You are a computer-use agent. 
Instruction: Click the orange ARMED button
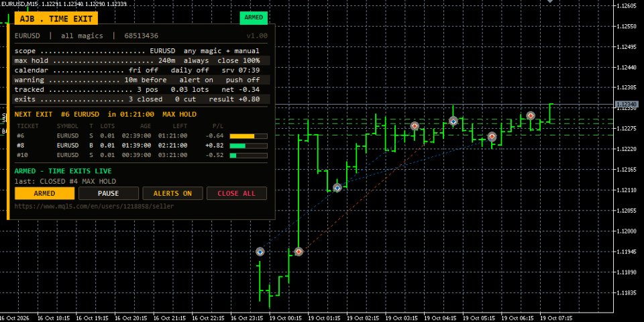tap(45, 193)
